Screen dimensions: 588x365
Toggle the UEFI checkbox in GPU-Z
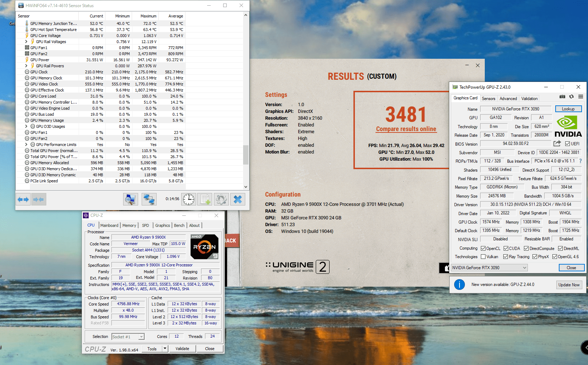[x=567, y=144]
